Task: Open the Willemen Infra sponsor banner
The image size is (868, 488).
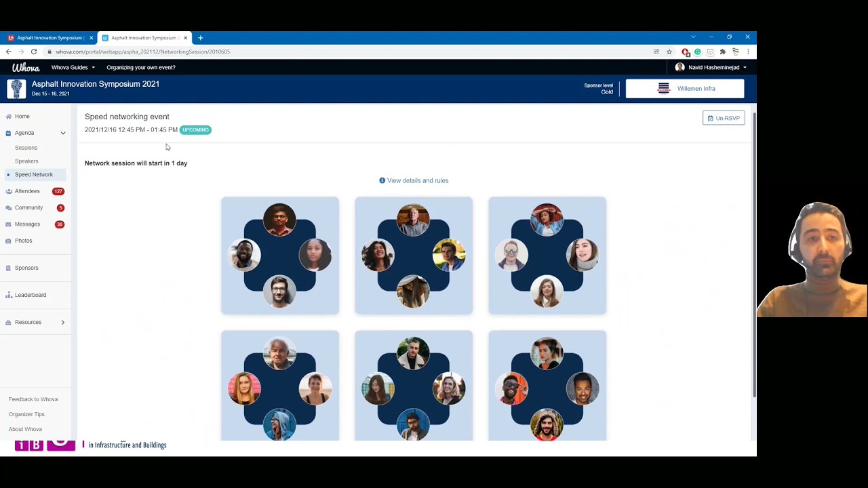Action: click(x=685, y=89)
